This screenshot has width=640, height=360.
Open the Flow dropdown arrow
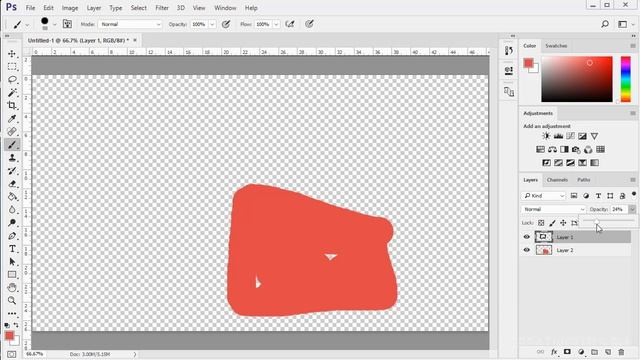coord(276,24)
